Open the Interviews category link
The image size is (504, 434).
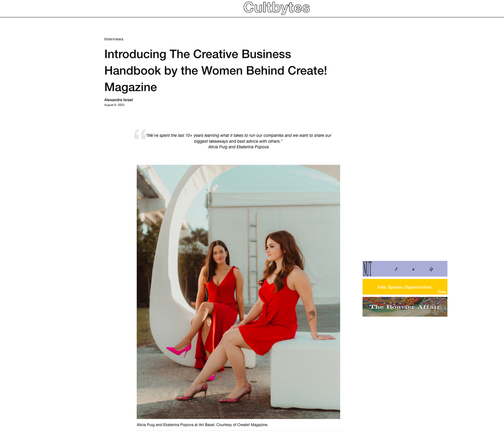[x=114, y=39]
